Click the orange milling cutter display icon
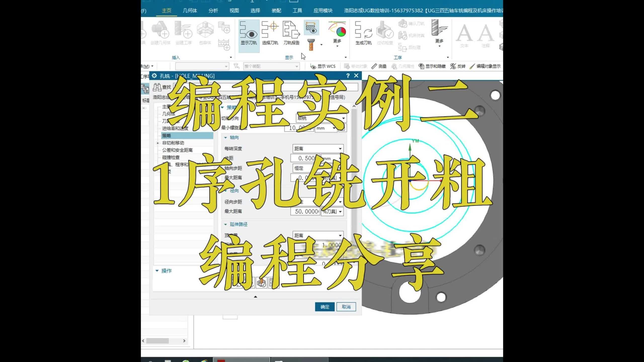The image size is (644, 362). click(x=311, y=45)
